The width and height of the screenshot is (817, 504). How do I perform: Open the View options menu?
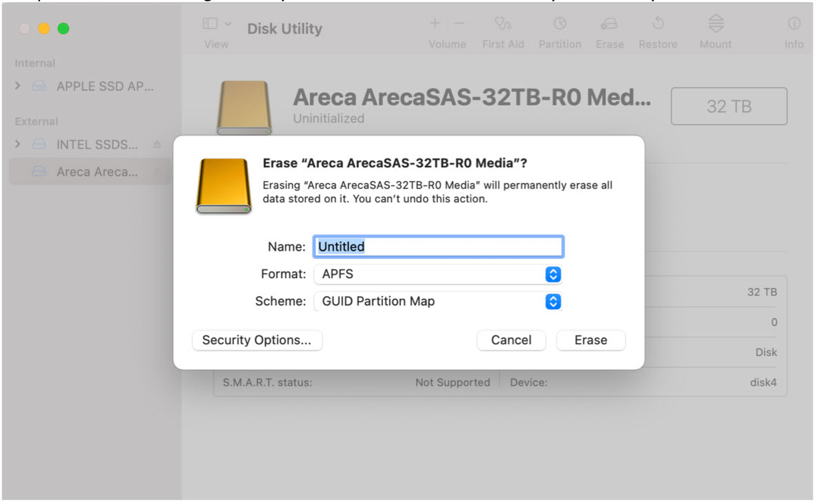pyautogui.click(x=216, y=23)
